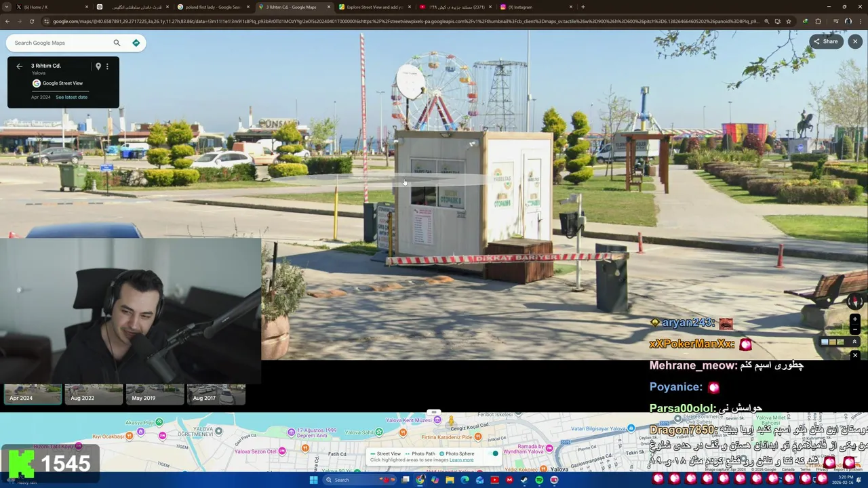
Task: Close Street View with top-right X button
Action: tap(855, 41)
